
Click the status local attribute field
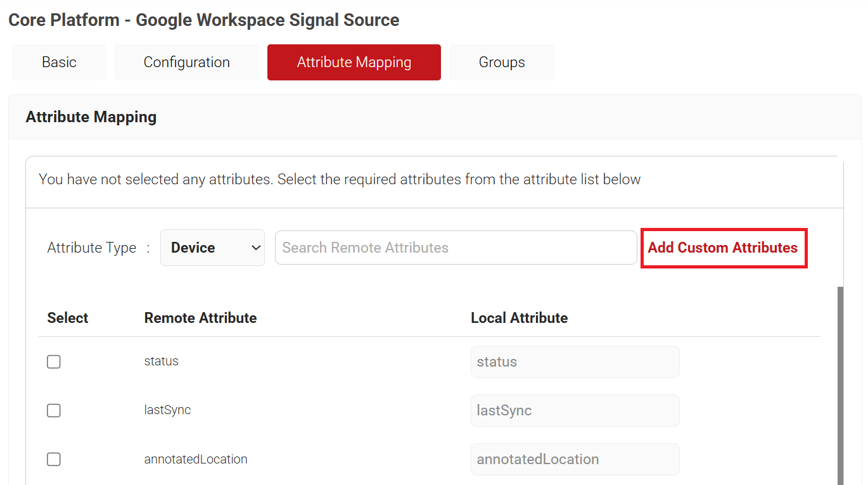574,362
